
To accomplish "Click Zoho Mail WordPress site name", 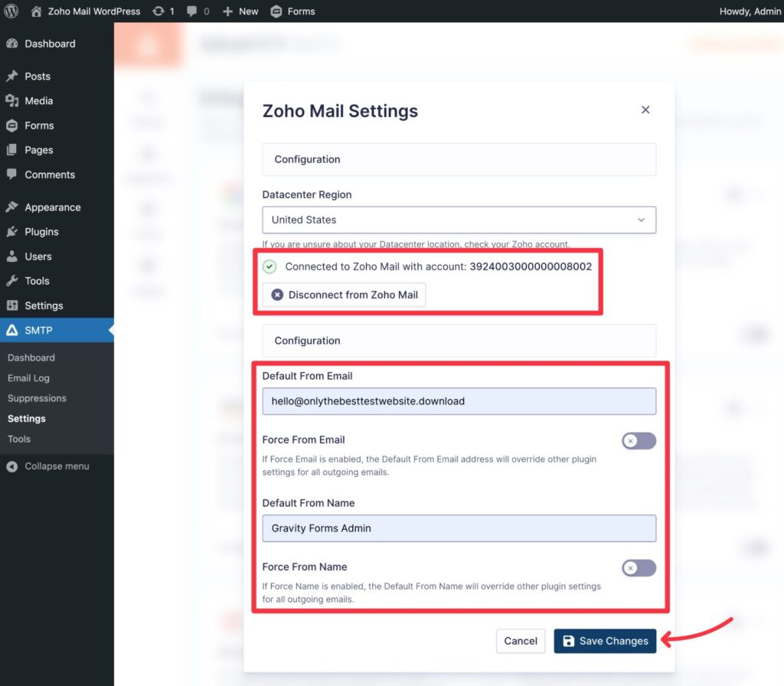I will [x=94, y=11].
